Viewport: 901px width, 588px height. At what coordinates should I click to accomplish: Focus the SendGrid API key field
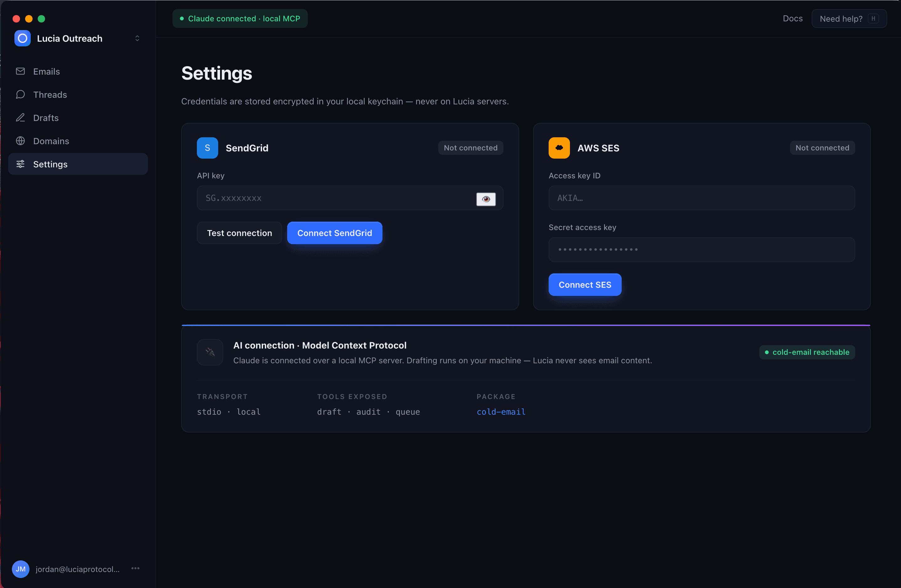pyautogui.click(x=350, y=198)
